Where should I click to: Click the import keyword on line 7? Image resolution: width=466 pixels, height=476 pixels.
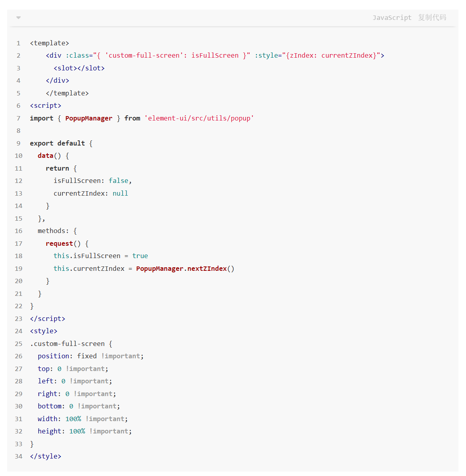41,119
